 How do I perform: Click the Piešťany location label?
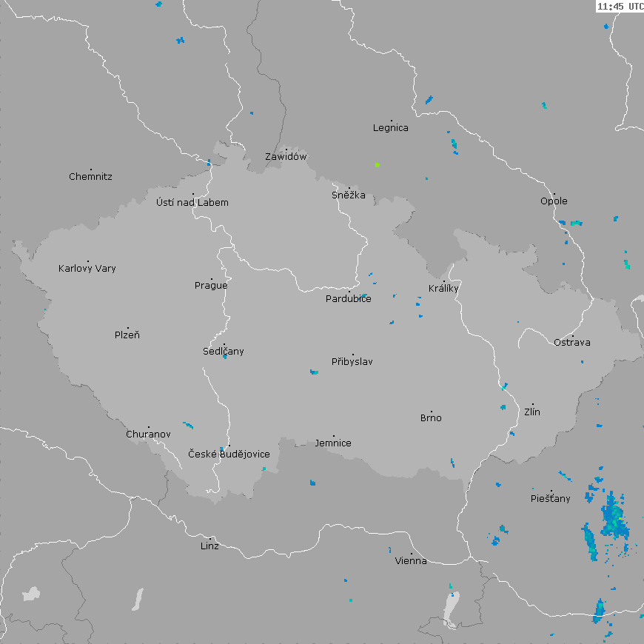pyautogui.click(x=551, y=499)
